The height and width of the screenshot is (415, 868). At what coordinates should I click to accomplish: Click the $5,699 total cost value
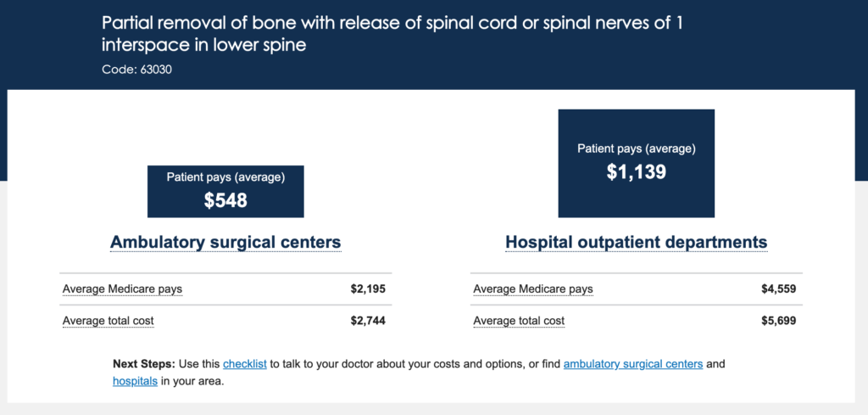coord(778,320)
